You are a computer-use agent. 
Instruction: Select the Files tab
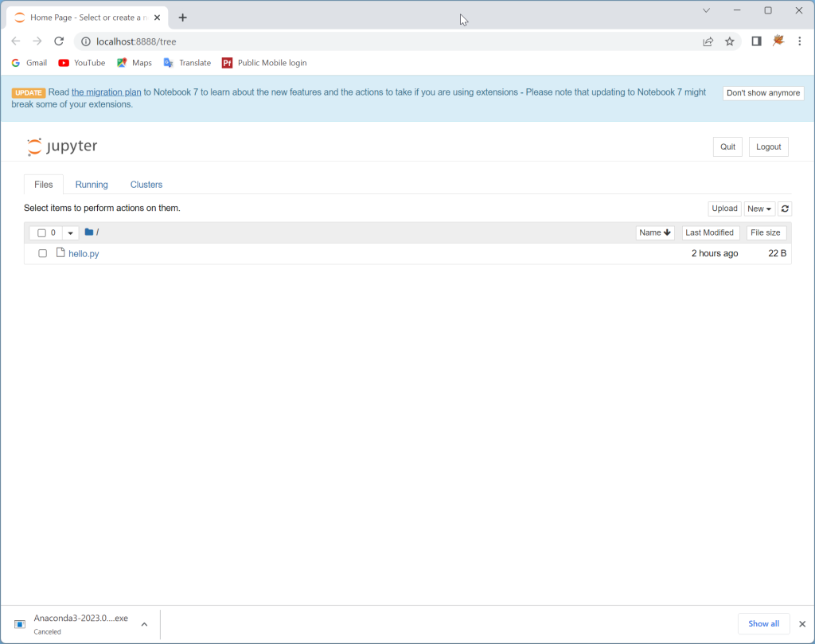pos(44,185)
